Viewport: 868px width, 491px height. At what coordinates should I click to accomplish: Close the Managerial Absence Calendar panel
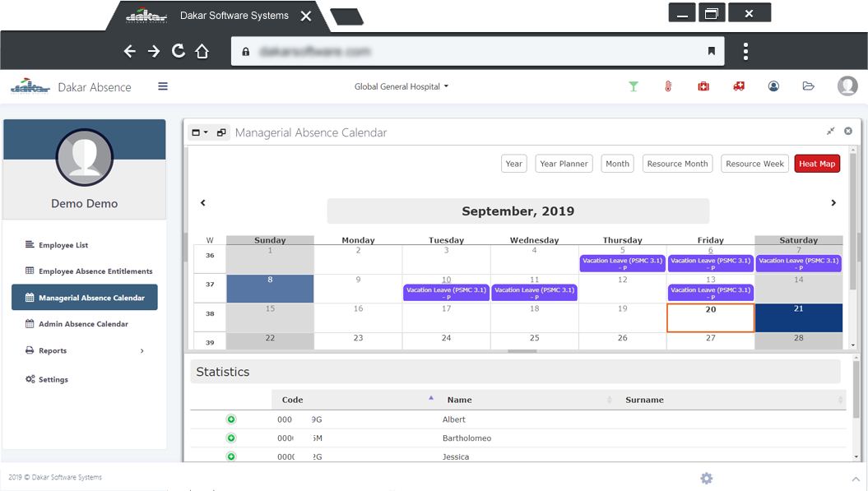point(848,132)
